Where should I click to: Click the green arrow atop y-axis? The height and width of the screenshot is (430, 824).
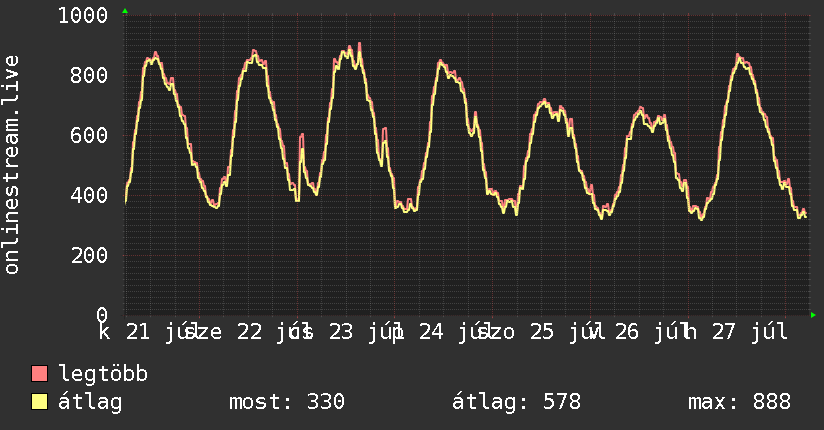click(125, 11)
